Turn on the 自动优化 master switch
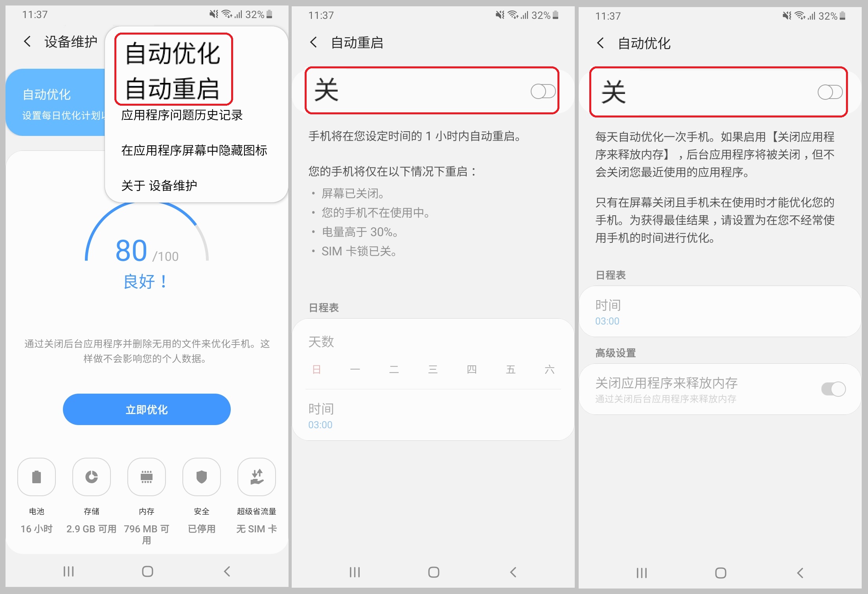Image resolution: width=868 pixels, height=594 pixels. pos(830,92)
